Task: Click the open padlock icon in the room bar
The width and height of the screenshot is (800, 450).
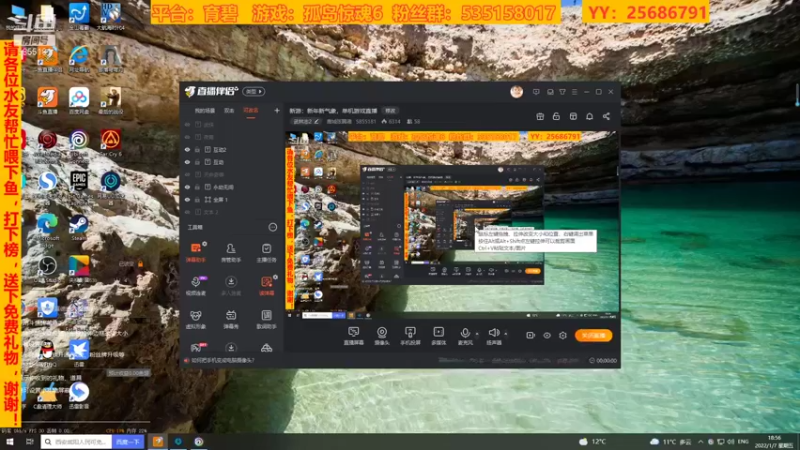Action: [556, 116]
